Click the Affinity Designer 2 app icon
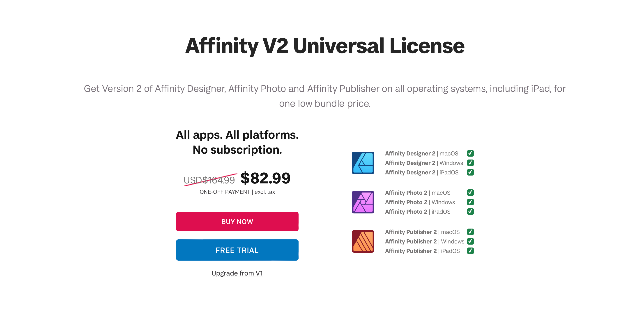This screenshot has height=324, width=644. [363, 163]
